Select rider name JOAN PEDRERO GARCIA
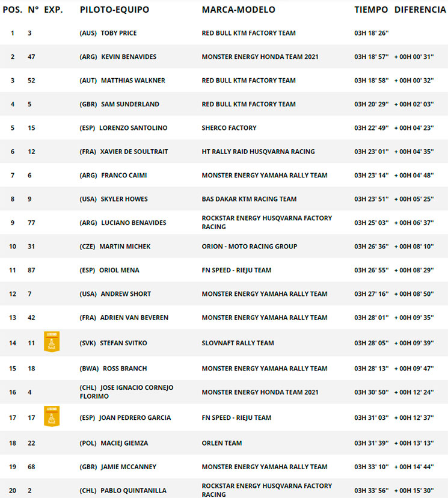Image resolution: width=448 pixels, height=498 pixels. click(x=135, y=417)
